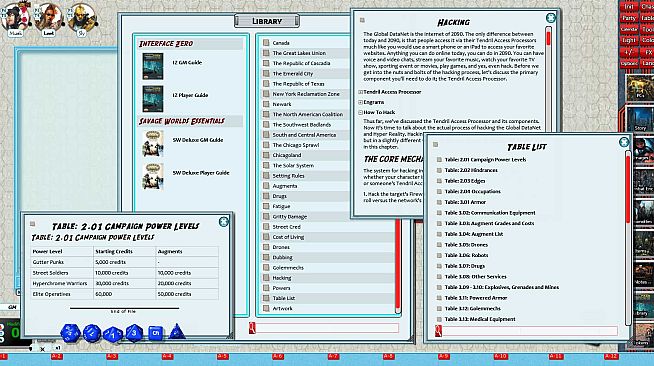Open the I2 GM Guide book cover

pos(153,66)
